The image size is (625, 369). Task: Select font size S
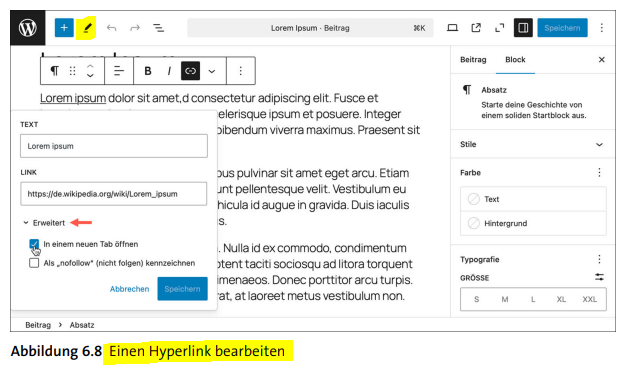[x=477, y=299]
